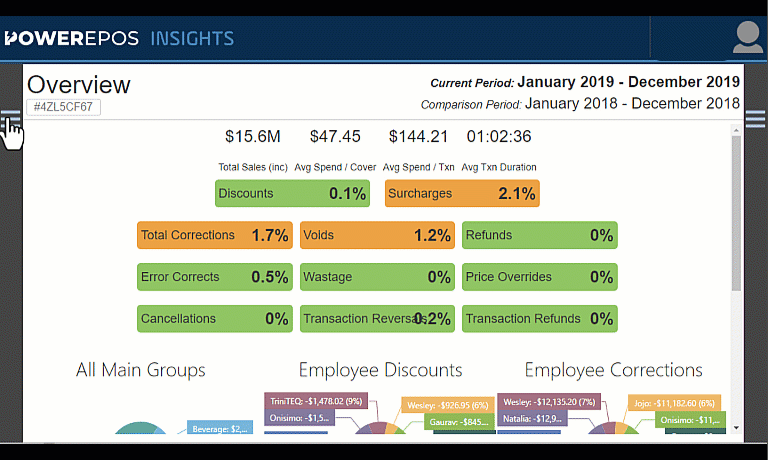Click the Natalia -$12,9... corrections label
This screenshot has width=768, height=460.
(532, 419)
